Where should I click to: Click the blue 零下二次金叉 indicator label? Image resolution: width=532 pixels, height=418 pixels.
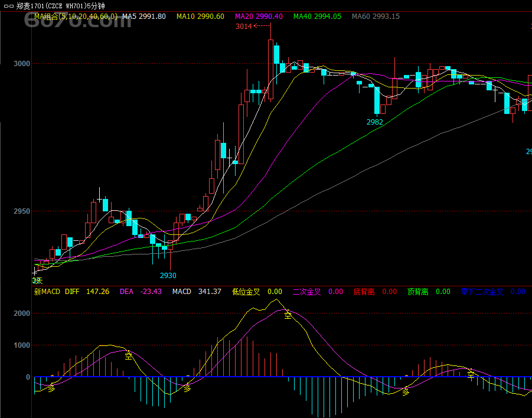482,292
